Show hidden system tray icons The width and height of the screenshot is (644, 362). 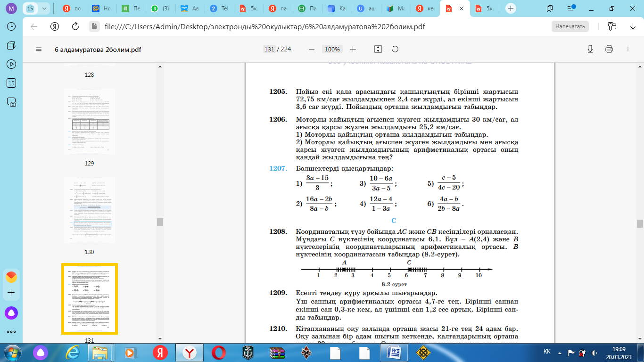[x=560, y=352]
